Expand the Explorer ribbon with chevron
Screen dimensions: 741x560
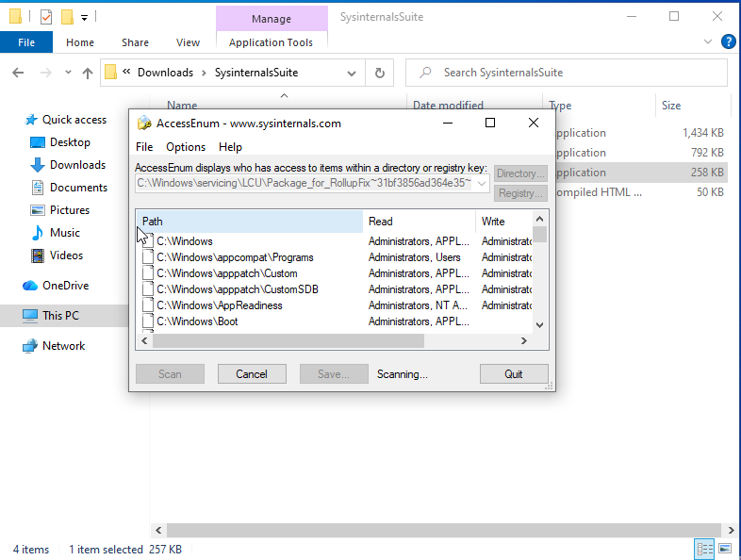[x=709, y=42]
